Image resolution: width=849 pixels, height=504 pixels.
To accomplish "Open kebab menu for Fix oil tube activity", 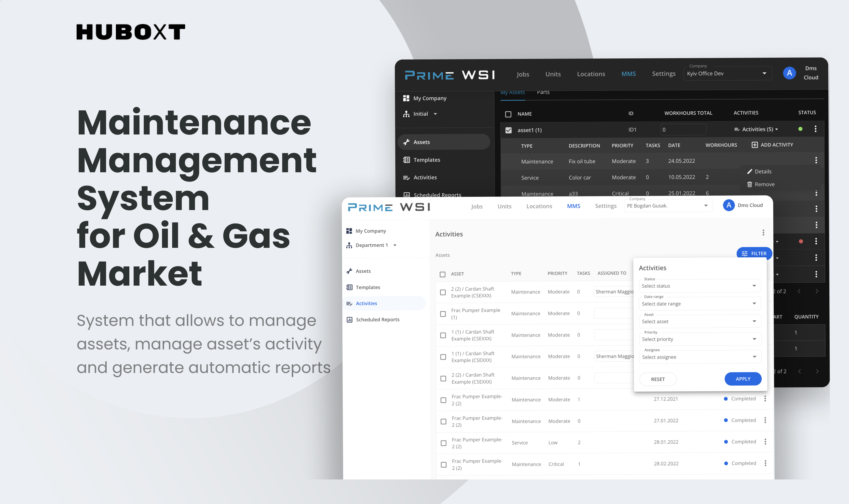I will tap(816, 160).
